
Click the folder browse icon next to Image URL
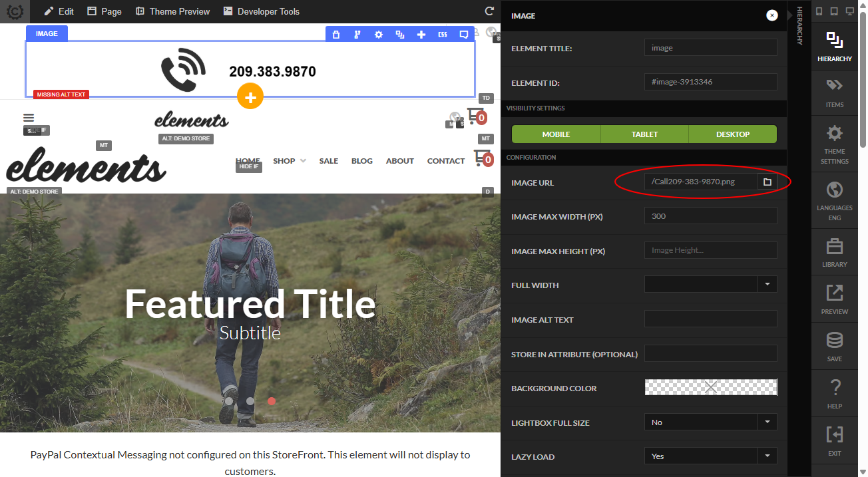[767, 182]
